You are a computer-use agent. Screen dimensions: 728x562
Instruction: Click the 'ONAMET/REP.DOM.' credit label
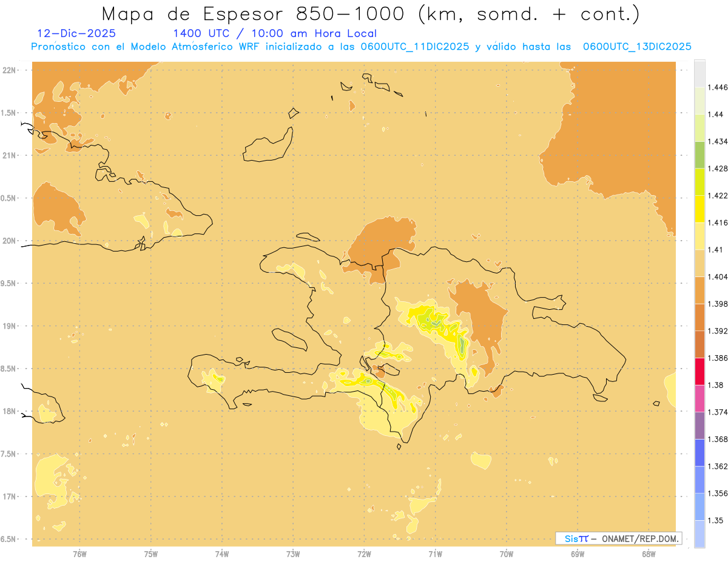click(x=639, y=538)
